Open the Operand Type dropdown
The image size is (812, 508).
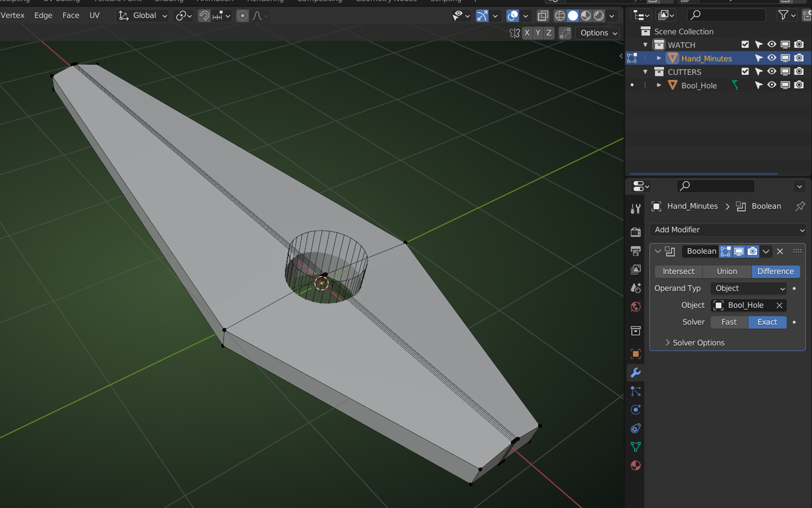coord(749,288)
